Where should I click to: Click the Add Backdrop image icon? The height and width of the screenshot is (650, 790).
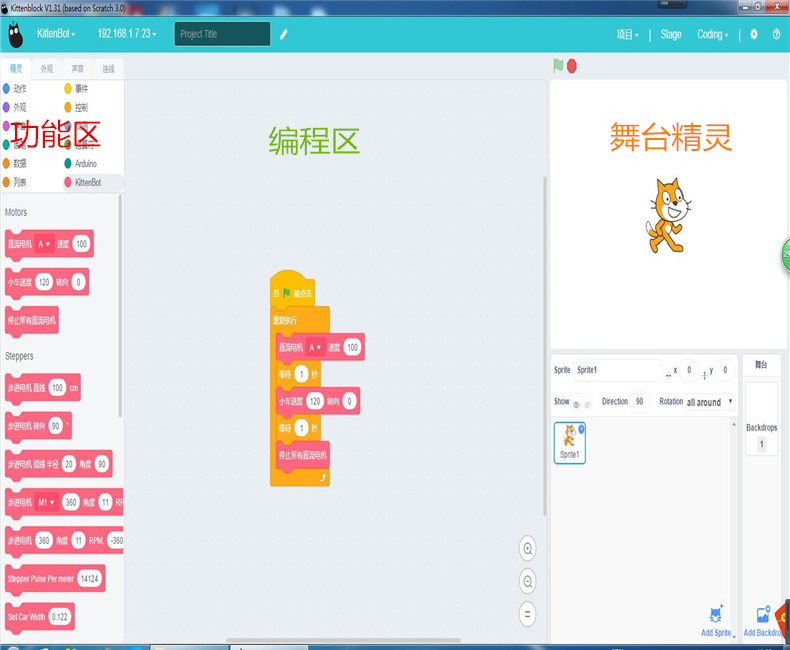[x=764, y=616]
